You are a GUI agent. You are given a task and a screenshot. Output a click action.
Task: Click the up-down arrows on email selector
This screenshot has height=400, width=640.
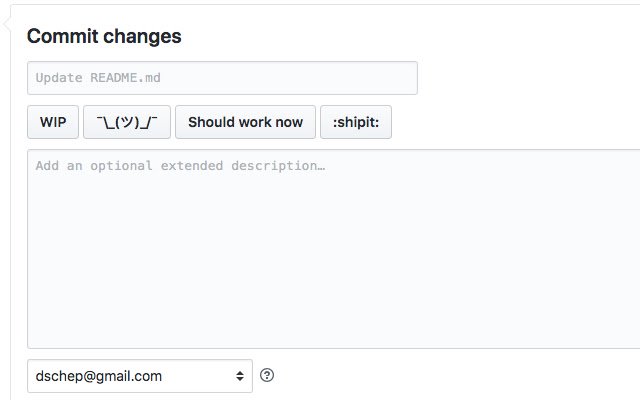pos(239,376)
